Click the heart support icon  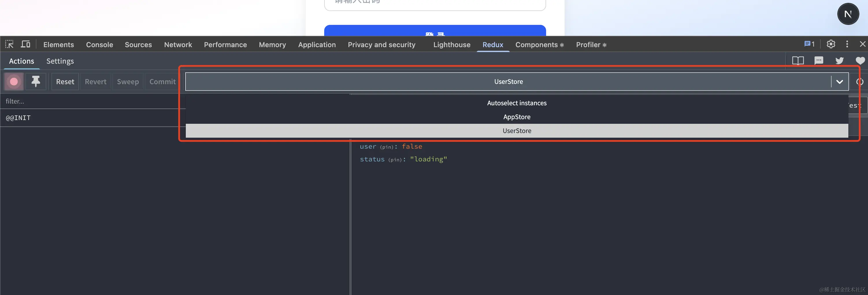860,61
